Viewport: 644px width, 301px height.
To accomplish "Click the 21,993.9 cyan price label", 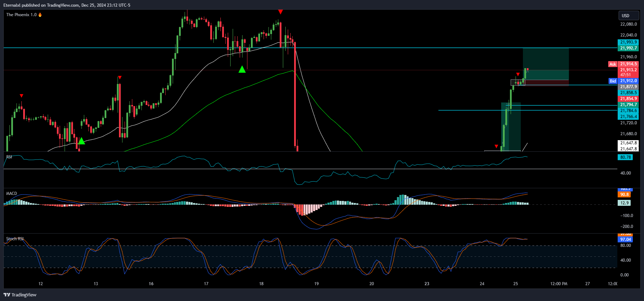I will [628, 42].
